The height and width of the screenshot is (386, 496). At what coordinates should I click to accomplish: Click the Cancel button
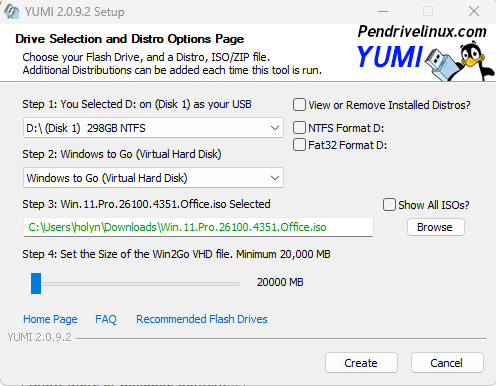click(x=447, y=363)
